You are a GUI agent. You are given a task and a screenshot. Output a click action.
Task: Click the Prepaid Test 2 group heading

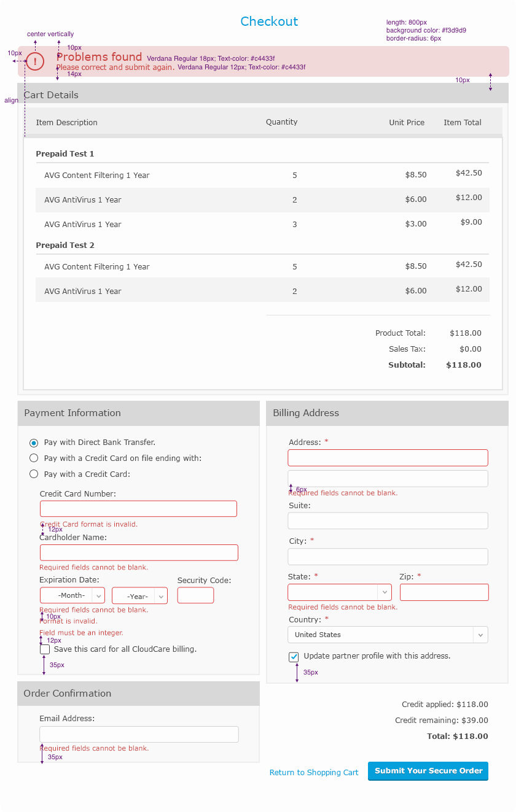pos(65,246)
